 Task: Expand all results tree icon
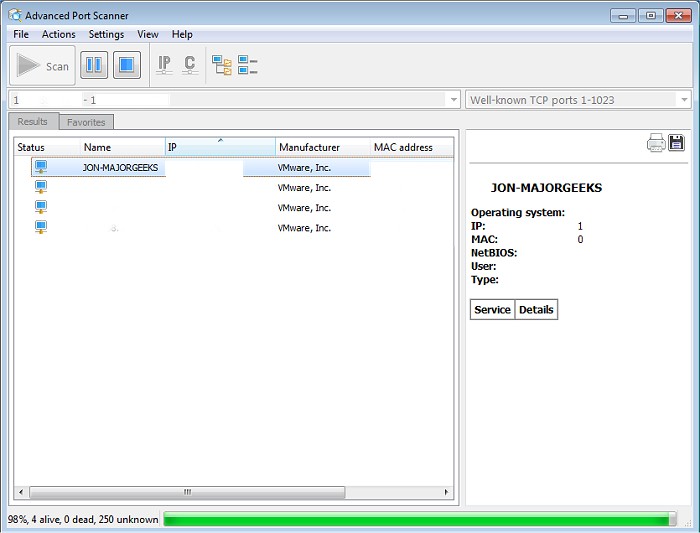point(222,65)
